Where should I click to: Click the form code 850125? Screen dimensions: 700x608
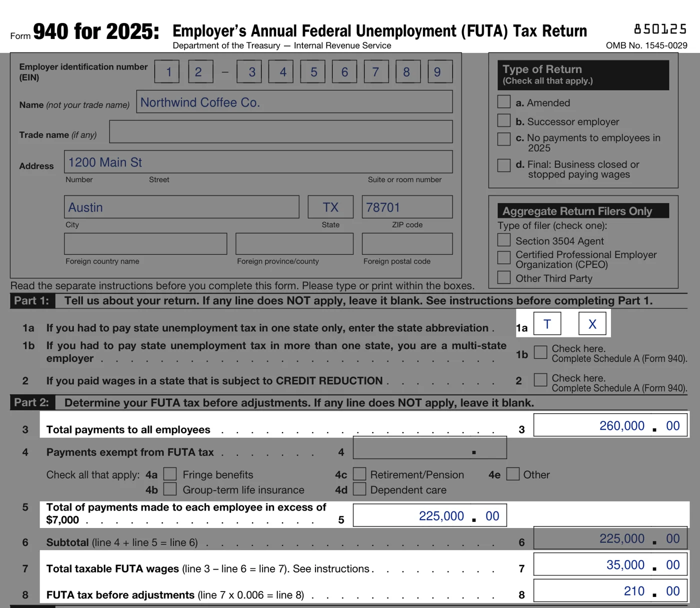point(660,28)
